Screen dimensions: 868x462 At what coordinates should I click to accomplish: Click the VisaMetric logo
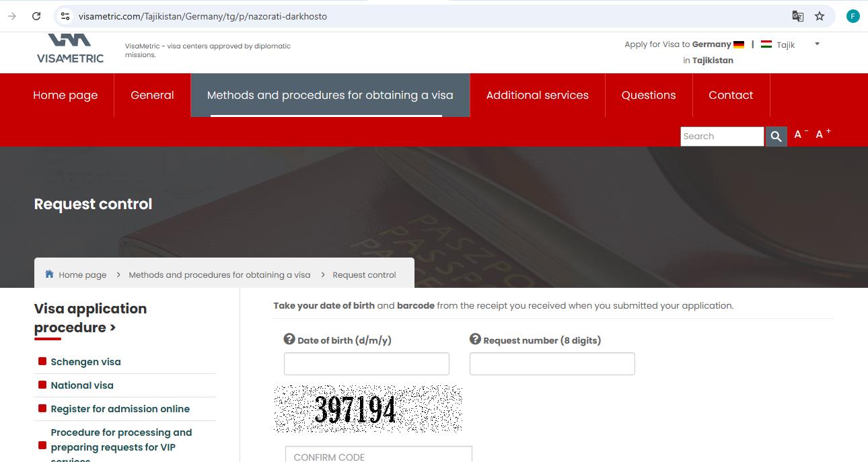click(x=69, y=47)
